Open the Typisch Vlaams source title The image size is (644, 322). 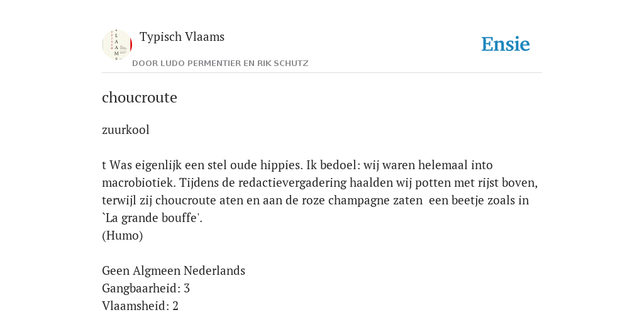tap(182, 36)
